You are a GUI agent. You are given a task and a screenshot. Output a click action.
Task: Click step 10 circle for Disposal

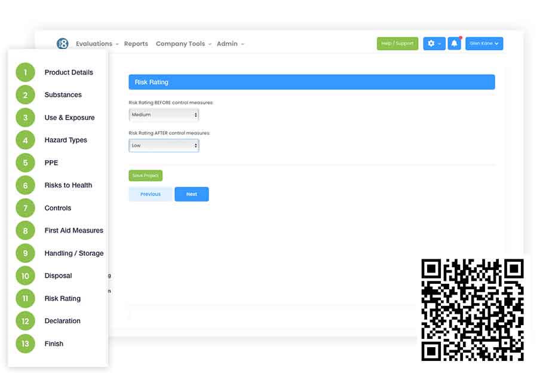tap(25, 276)
